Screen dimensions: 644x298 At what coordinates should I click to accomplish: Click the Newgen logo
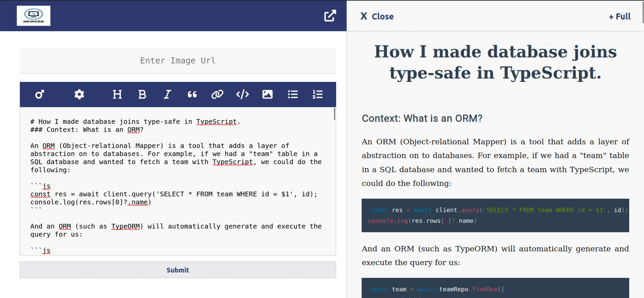click(34, 16)
